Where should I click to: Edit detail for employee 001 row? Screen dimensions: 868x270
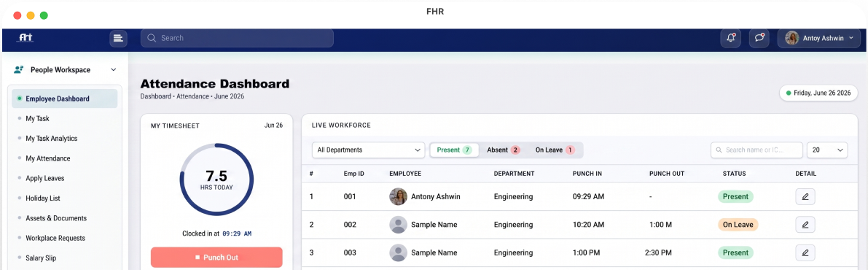[805, 196]
